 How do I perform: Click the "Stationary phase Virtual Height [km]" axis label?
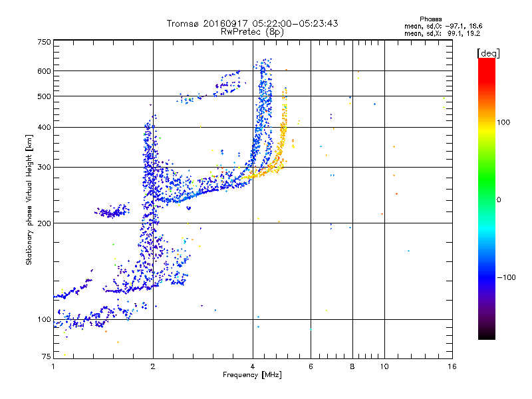point(29,200)
